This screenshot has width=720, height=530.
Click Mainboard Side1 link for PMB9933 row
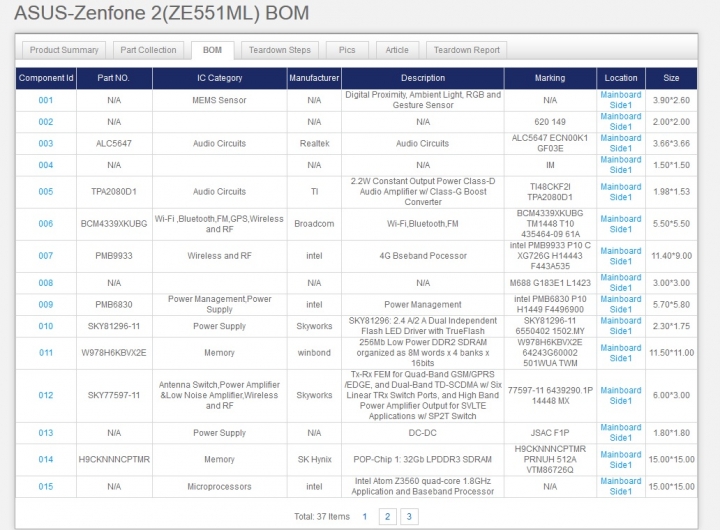point(621,256)
